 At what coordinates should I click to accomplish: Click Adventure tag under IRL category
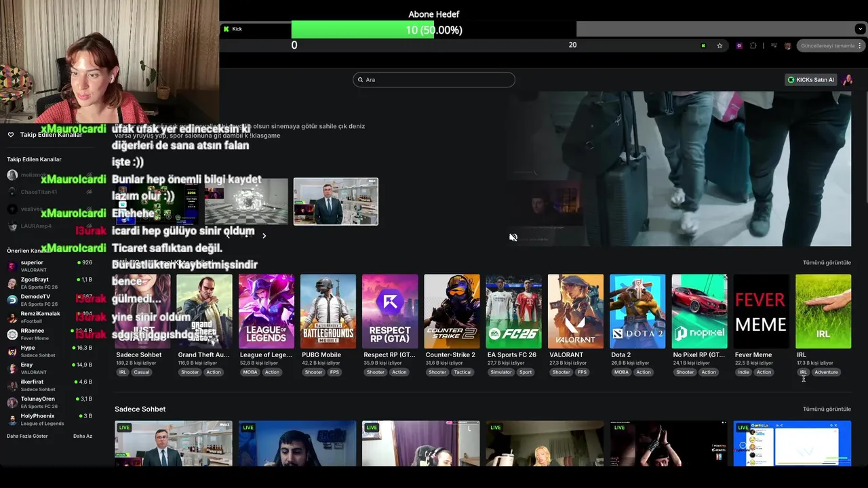click(826, 372)
